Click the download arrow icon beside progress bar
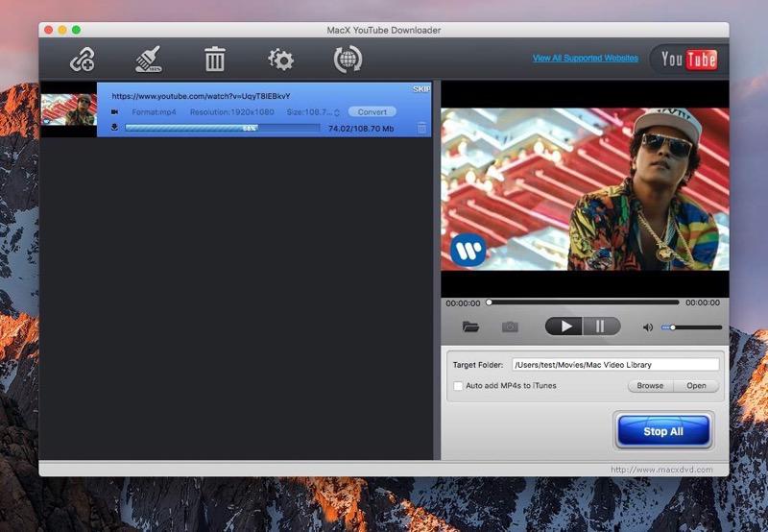This screenshot has width=768, height=532. (114, 128)
